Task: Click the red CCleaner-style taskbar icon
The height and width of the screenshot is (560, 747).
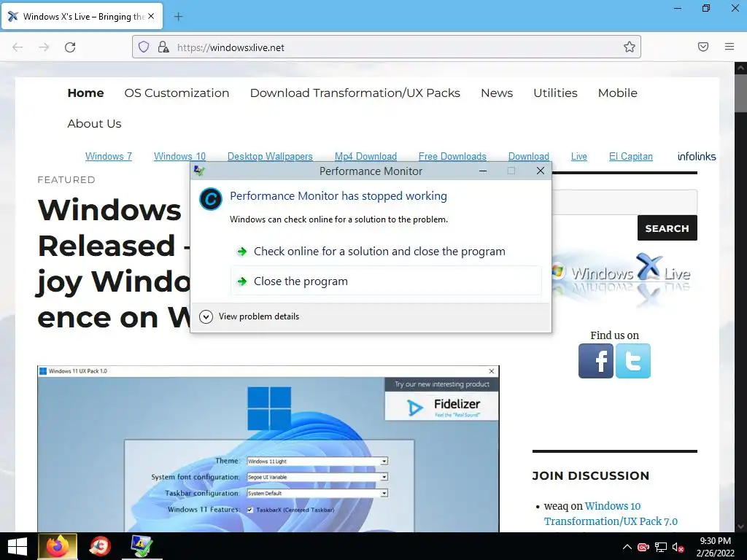Action: click(99, 546)
